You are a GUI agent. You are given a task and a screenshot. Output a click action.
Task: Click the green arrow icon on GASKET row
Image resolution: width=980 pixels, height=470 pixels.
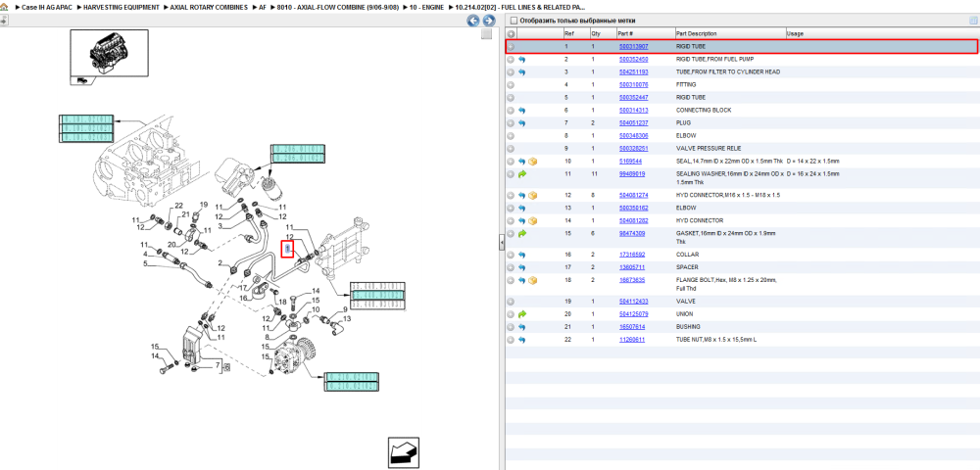pos(522,233)
